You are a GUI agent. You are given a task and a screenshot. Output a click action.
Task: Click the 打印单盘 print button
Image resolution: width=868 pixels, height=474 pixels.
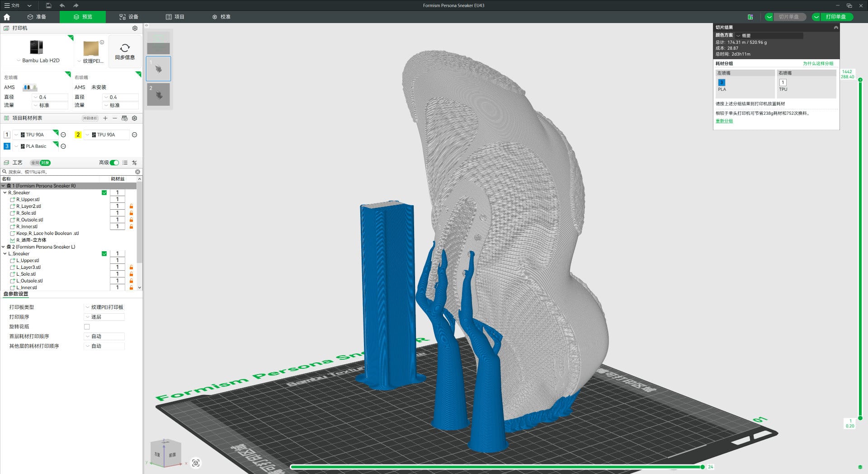(835, 17)
